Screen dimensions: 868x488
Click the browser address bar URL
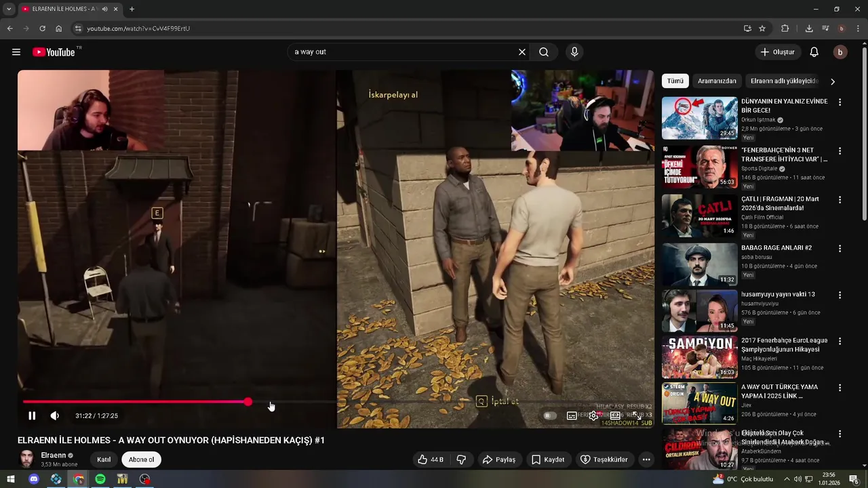coord(138,28)
